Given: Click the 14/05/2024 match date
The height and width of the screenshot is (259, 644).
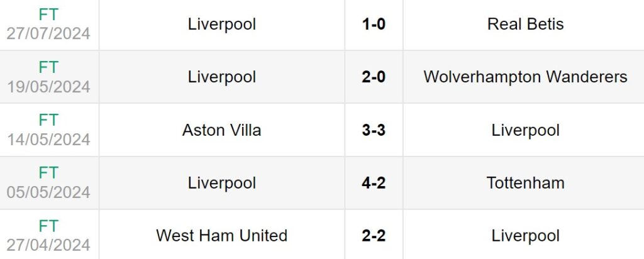Looking at the screenshot, I should click(x=48, y=139).
